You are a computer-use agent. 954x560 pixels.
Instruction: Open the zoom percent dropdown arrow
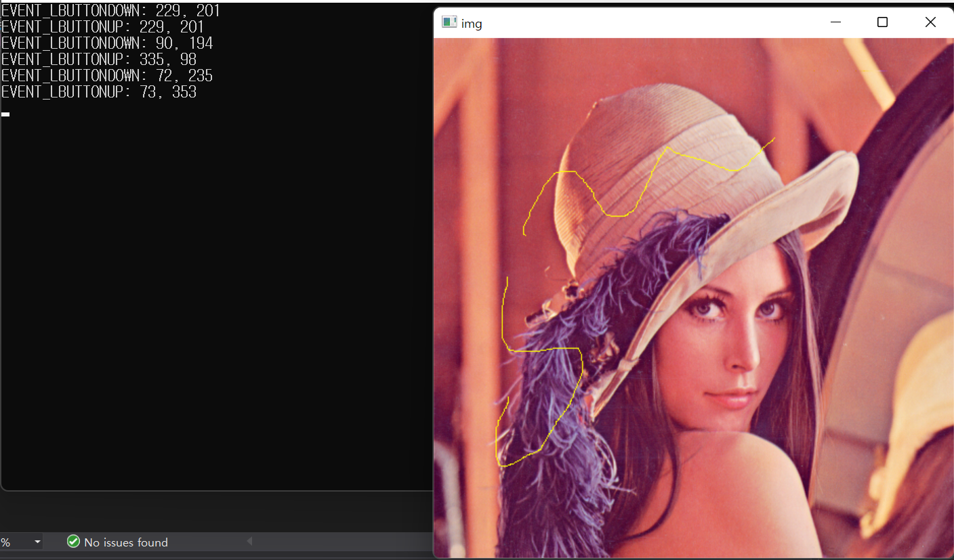point(37,542)
